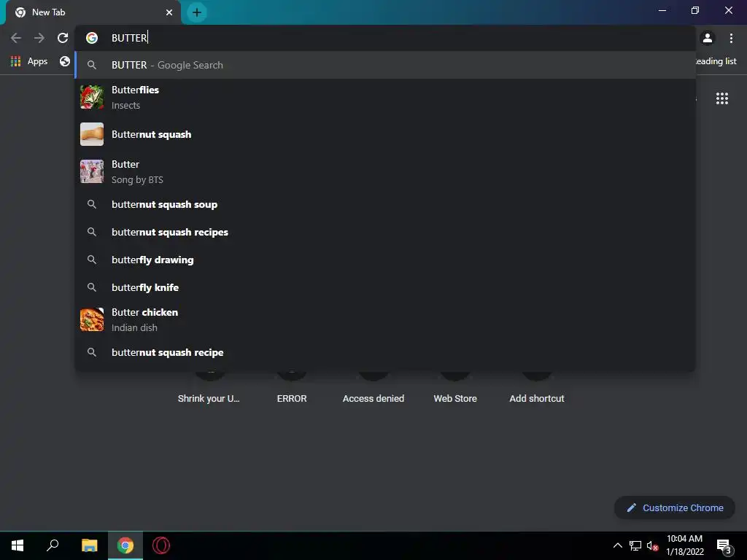Screen dimensions: 747x560
Task: Click the Customize Chrome button
Action: [x=675, y=507]
